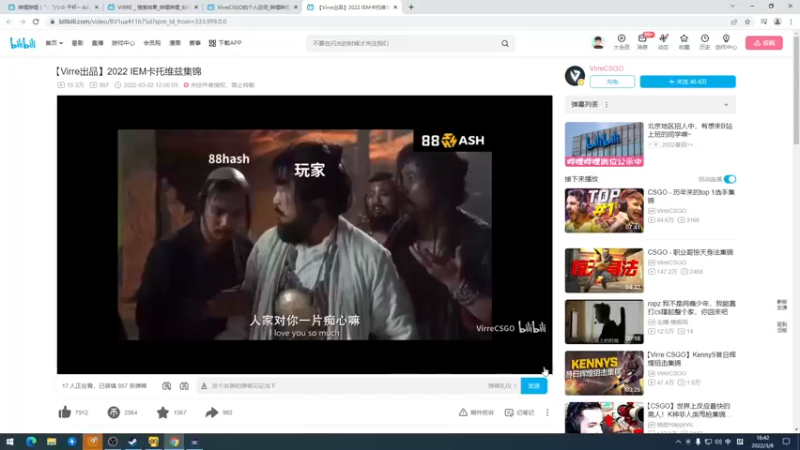This screenshot has width=800, height=450.
Task: Open the 番剧 navigation item
Action: click(77, 43)
